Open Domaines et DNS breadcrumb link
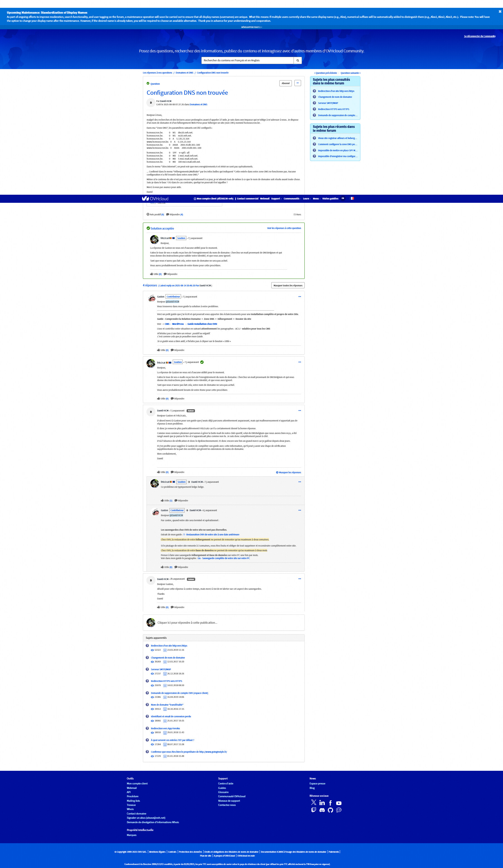503x868 pixels. click(185, 73)
